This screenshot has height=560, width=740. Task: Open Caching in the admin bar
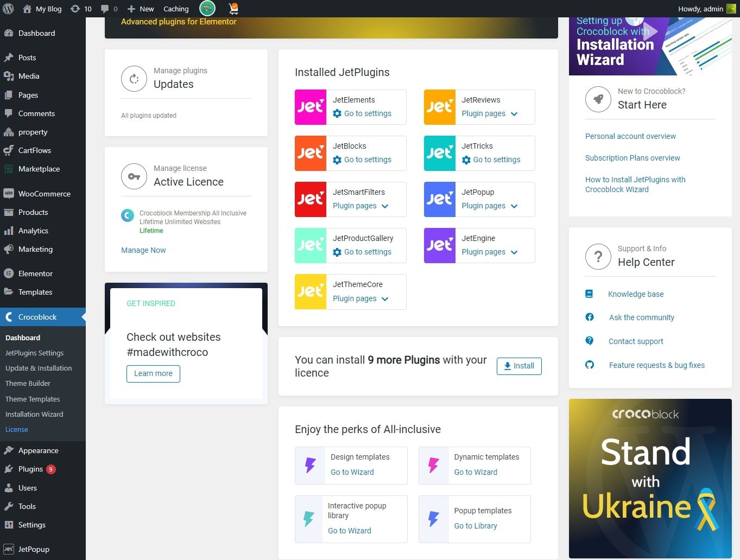click(x=176, y=9)
